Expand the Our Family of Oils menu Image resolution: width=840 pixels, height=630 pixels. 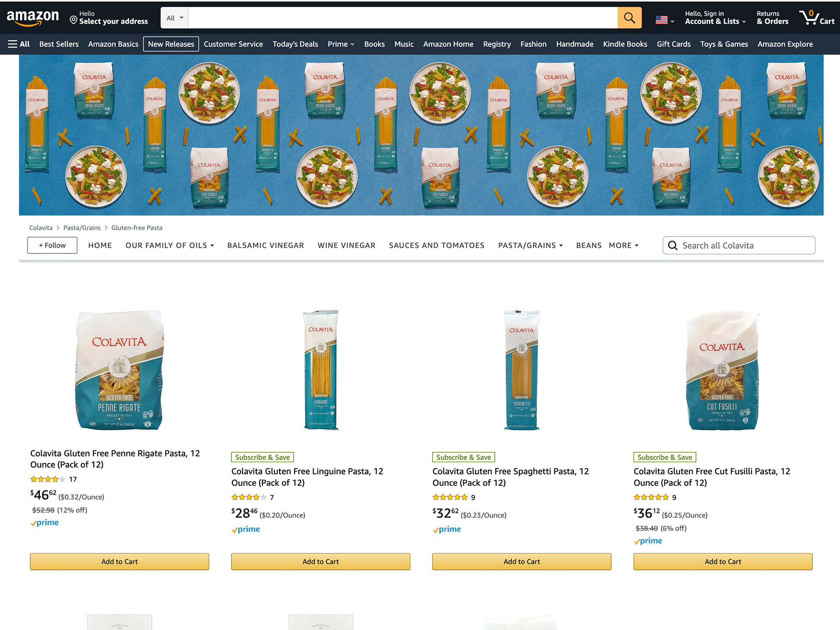170,246
